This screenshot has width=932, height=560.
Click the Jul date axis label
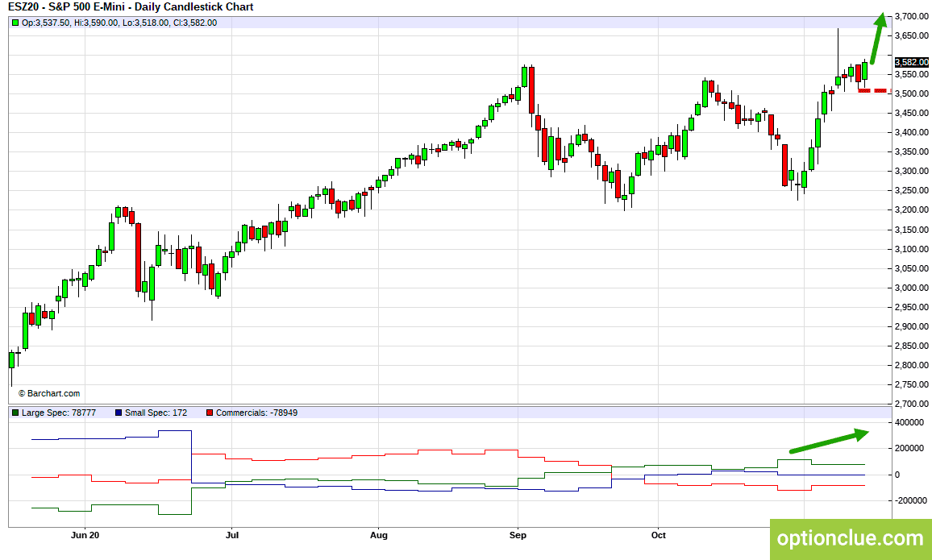[232, 535]
